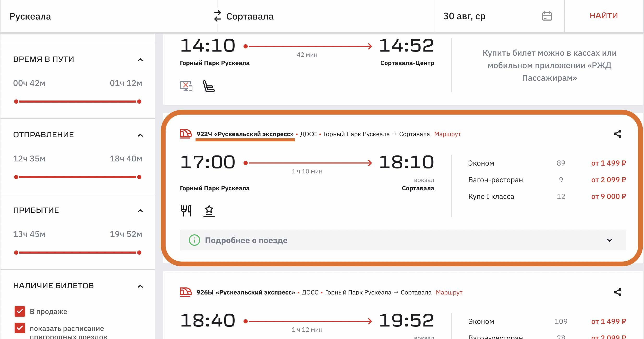The height and width of the screenshot is (339, 644).
Task: Click the dining fork-and-knife service icon
Action: [x=186, y=211]
